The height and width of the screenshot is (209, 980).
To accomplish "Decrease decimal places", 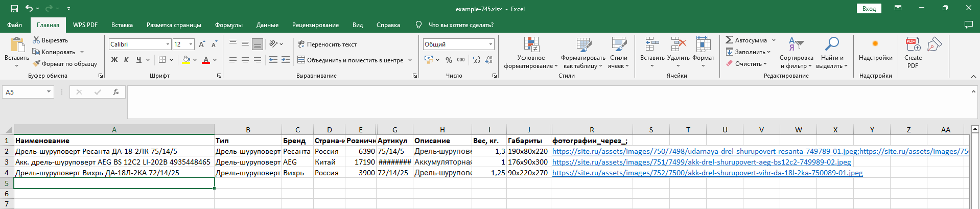I will tap(489, 60).
